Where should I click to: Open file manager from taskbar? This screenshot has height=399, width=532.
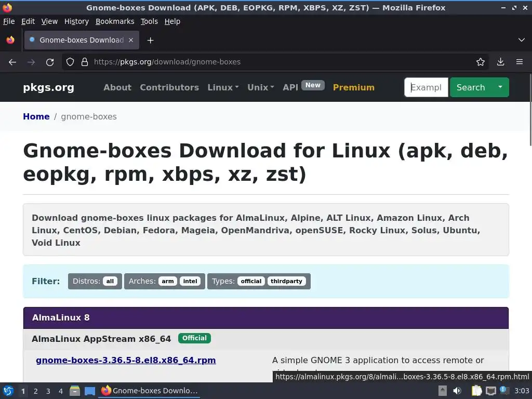click(75, 391)
